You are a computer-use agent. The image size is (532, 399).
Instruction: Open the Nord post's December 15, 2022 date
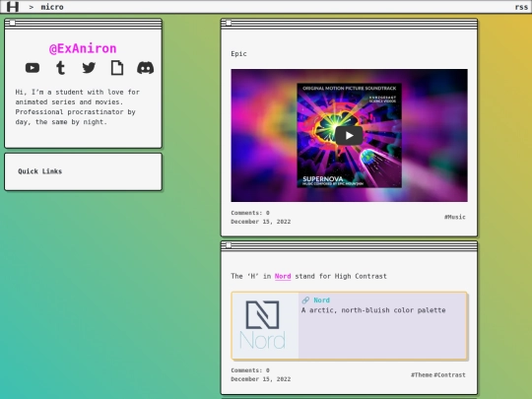pos(260,379)
